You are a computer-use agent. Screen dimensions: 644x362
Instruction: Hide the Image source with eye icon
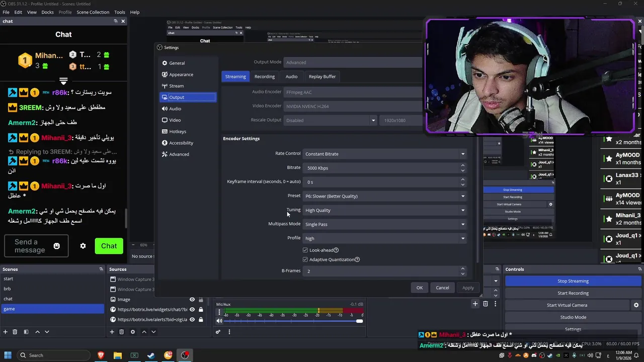pyautogui.click(x=192, y=299)
